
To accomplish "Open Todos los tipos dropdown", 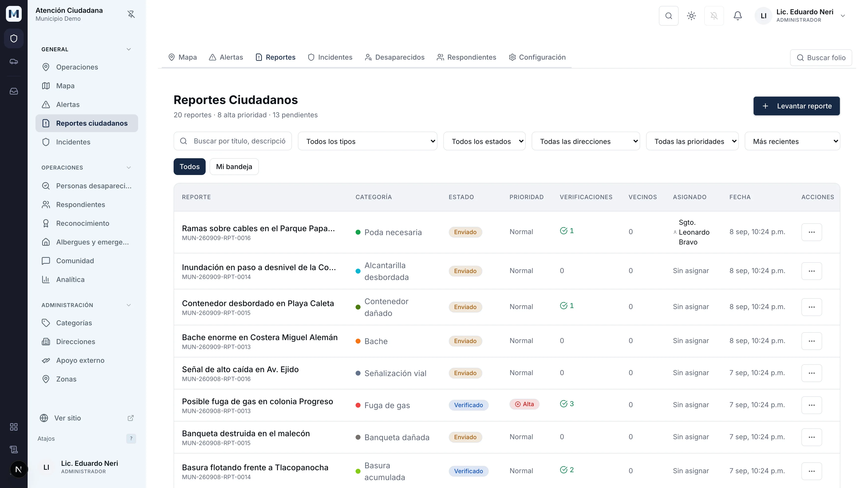I will tap(368, 141).
